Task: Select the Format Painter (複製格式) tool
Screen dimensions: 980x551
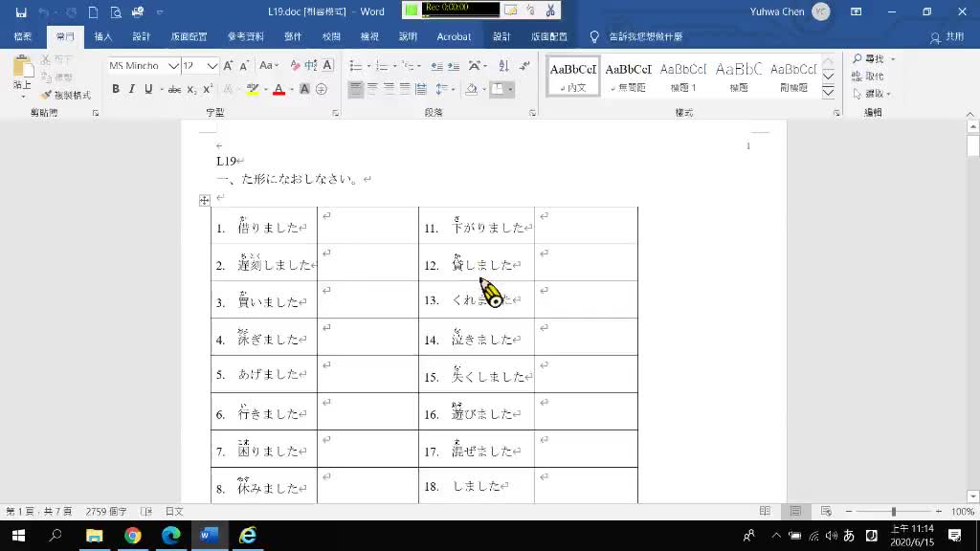Action: pyautogui.click(x=65, y=96)
